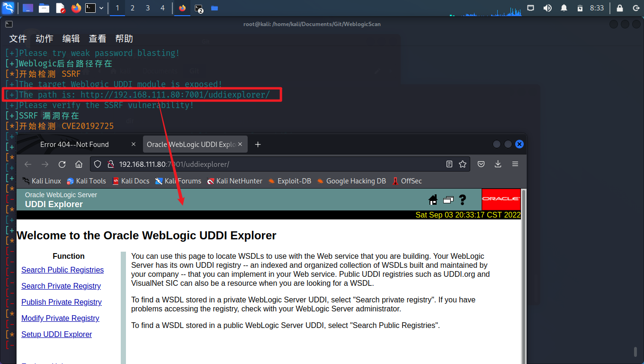
Task: Reload the page with Firefox refresh button
Action: coord(62,164)
